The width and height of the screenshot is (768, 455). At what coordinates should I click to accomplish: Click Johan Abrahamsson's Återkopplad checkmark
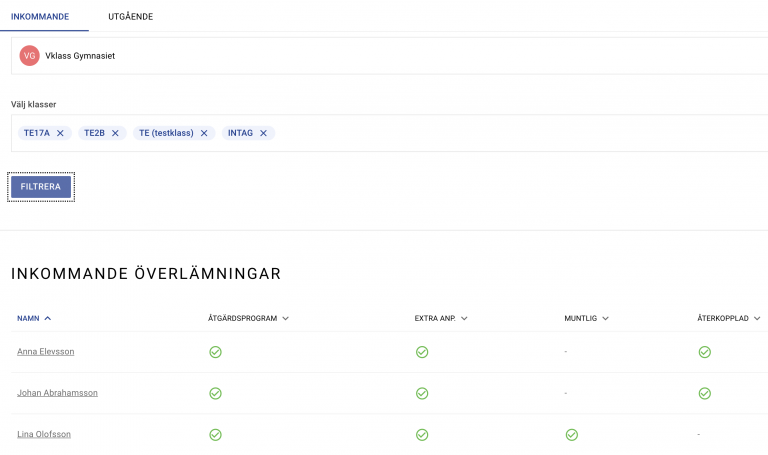point(704,393)
